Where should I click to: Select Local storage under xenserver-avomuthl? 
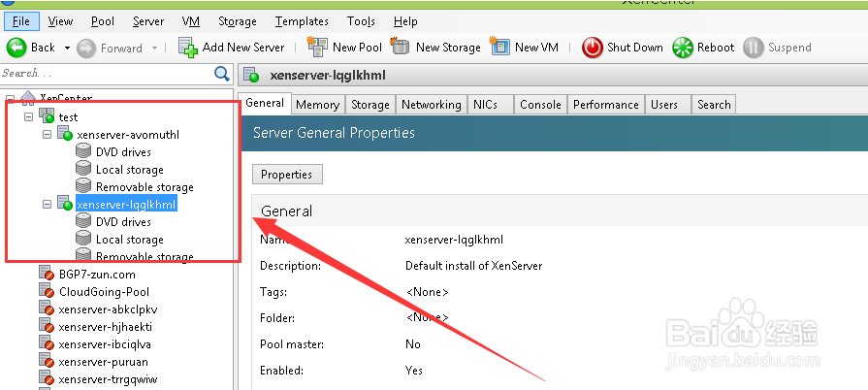pos(130,170)
